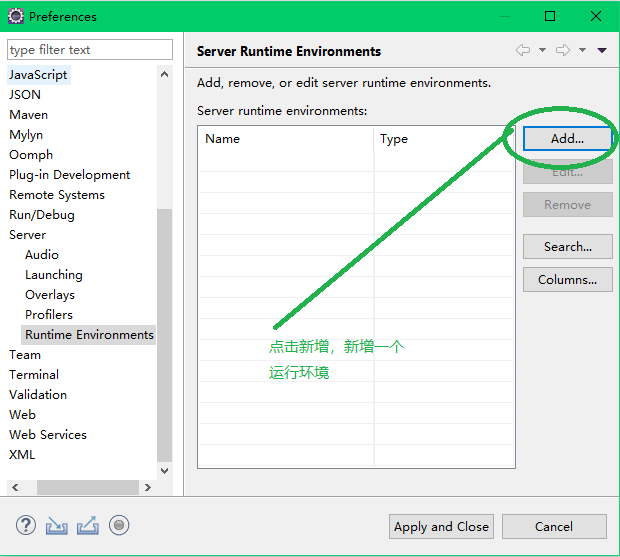Image resolution: width=620 pixels, height=557 pixels.
Task: Go back using the left arrow icon
Action: click(523, 50)
